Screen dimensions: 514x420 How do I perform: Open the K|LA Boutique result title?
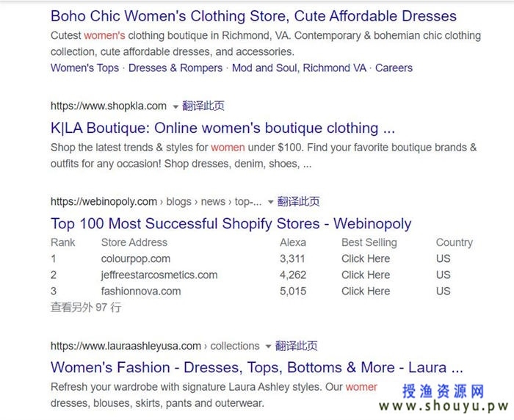coord(222,128)
